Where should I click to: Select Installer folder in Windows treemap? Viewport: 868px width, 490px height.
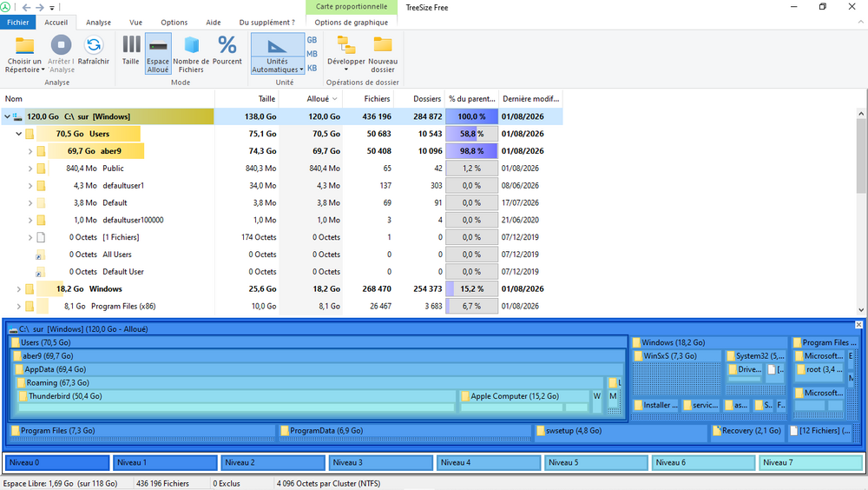[x=656, y=405]
